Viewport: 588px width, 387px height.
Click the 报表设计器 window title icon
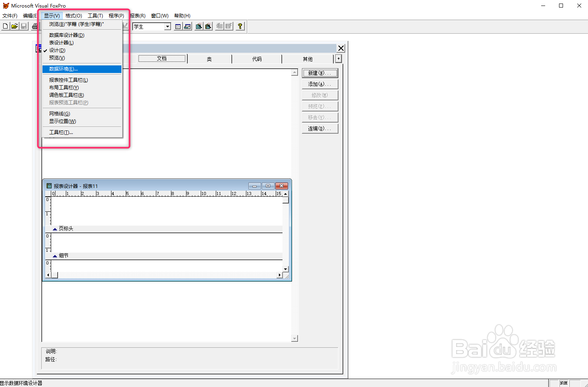click(x=49, y=186)
